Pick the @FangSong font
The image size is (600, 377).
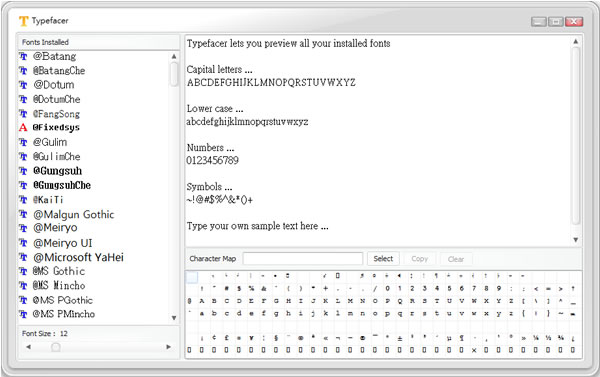(56, 114)
